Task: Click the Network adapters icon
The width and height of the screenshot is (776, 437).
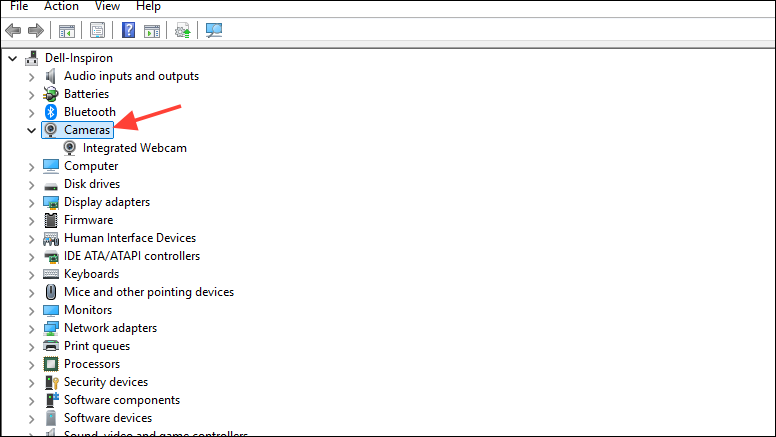Action: coord(50,328)
